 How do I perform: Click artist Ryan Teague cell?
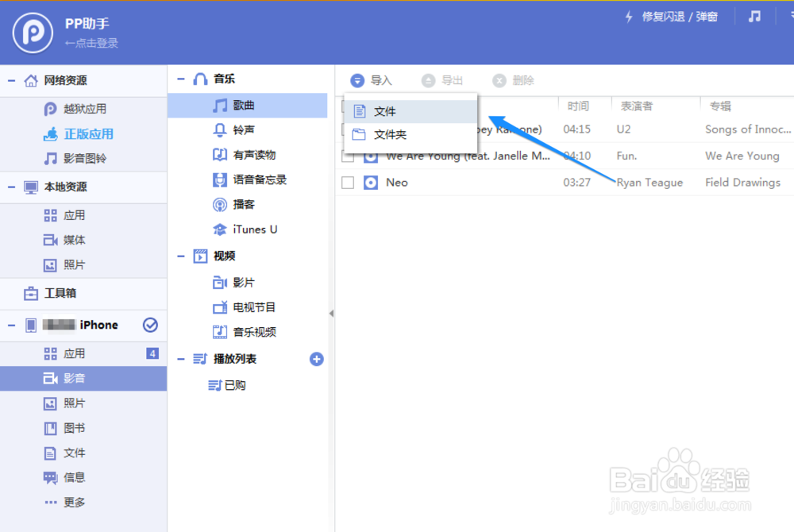(x=649, y=183)
